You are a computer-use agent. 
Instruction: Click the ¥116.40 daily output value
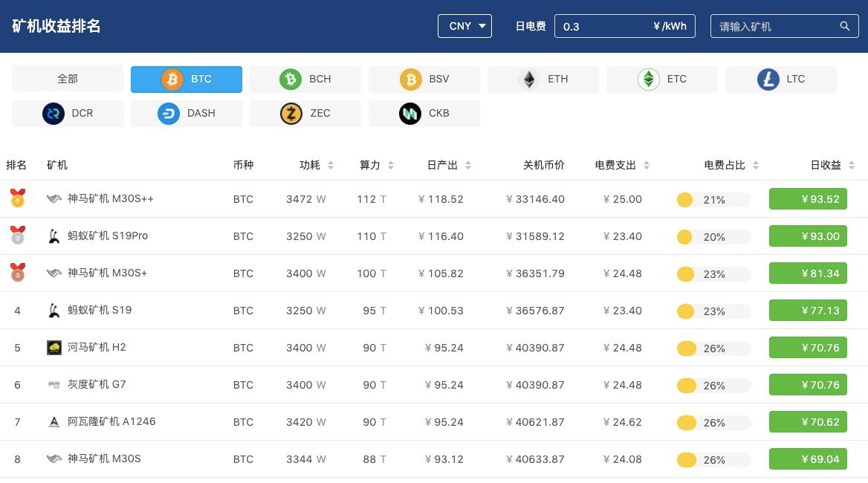pyautogui.click(x=441, y=236)
